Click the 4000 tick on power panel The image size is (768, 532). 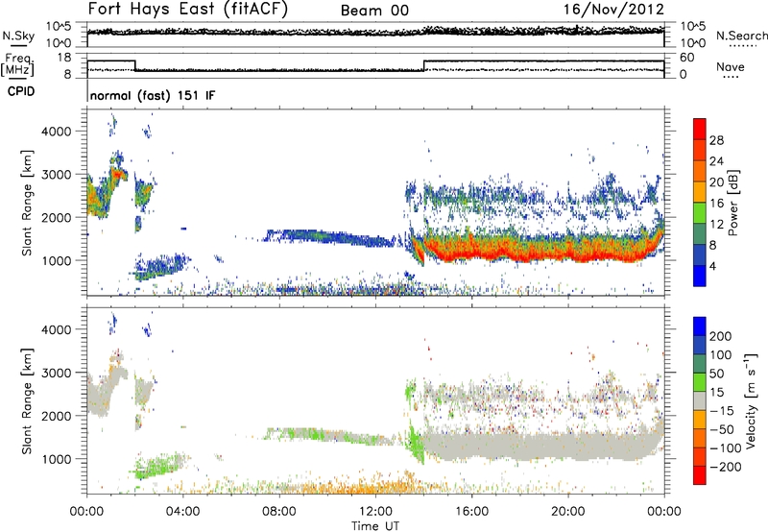coord(56,132)
